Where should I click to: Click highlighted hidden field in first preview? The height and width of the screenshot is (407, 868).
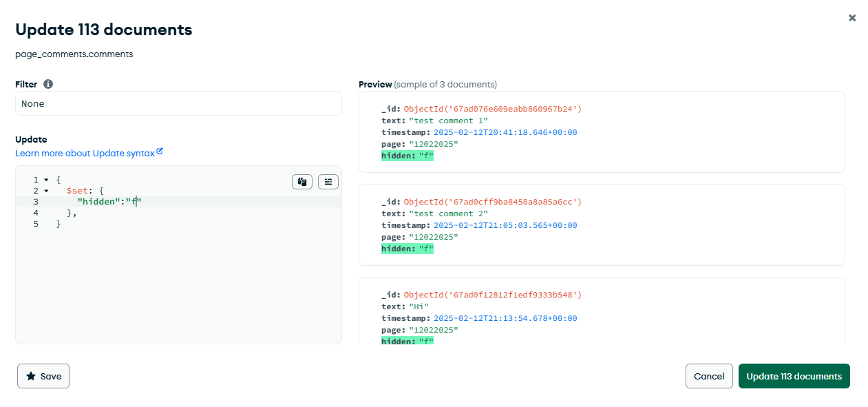(x=407, y=156)
